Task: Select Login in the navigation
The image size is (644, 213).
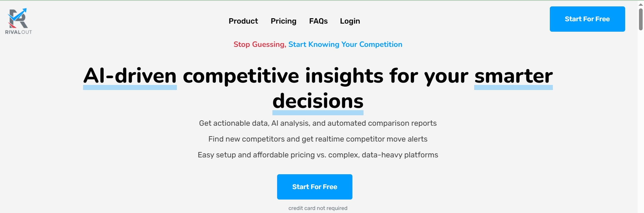Action: tap(350, 21)
